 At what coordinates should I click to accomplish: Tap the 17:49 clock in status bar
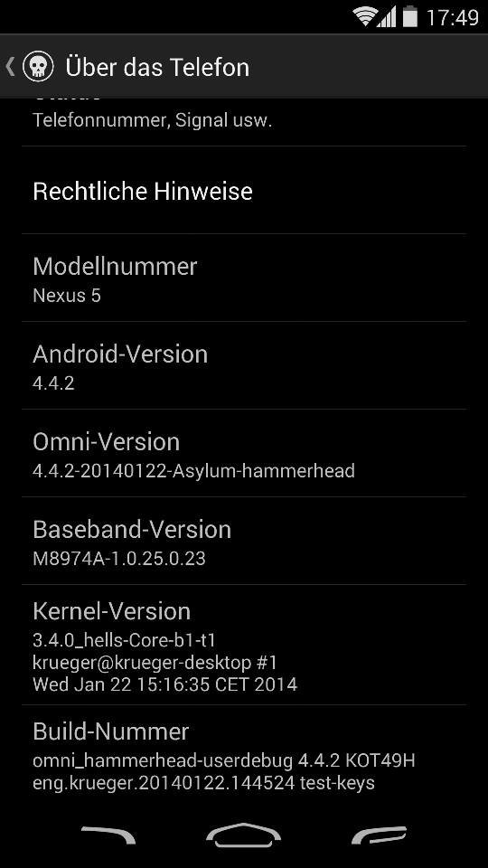452,18
